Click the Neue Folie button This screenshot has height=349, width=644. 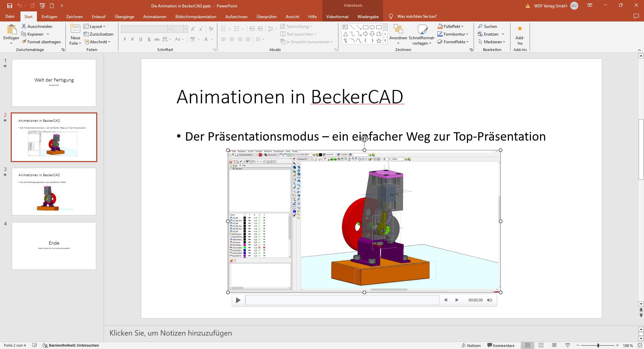(75, 35)
